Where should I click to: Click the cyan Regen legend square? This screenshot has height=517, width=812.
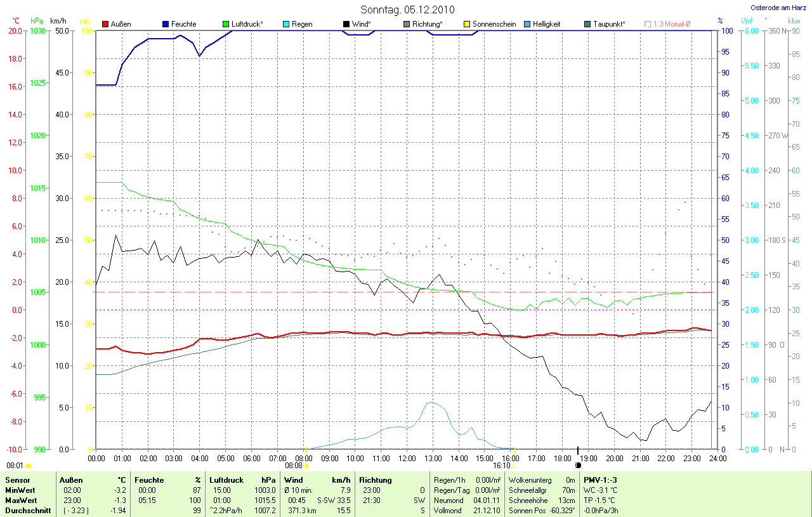coord(286,24)
